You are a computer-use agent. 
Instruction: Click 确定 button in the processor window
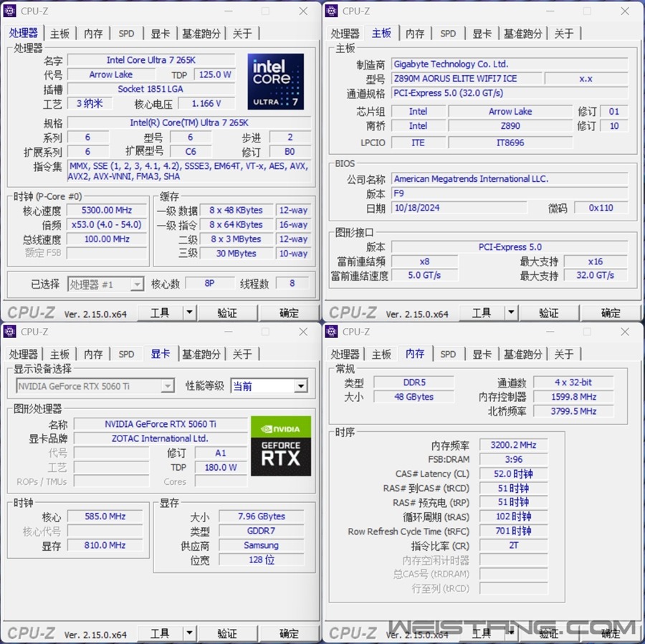click(289, 312)
